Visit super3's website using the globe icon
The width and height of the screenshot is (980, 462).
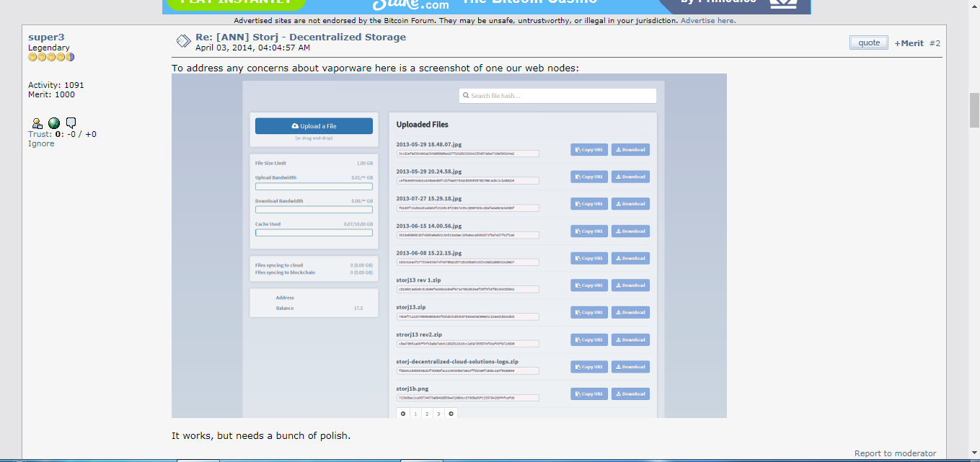[54, 123]
